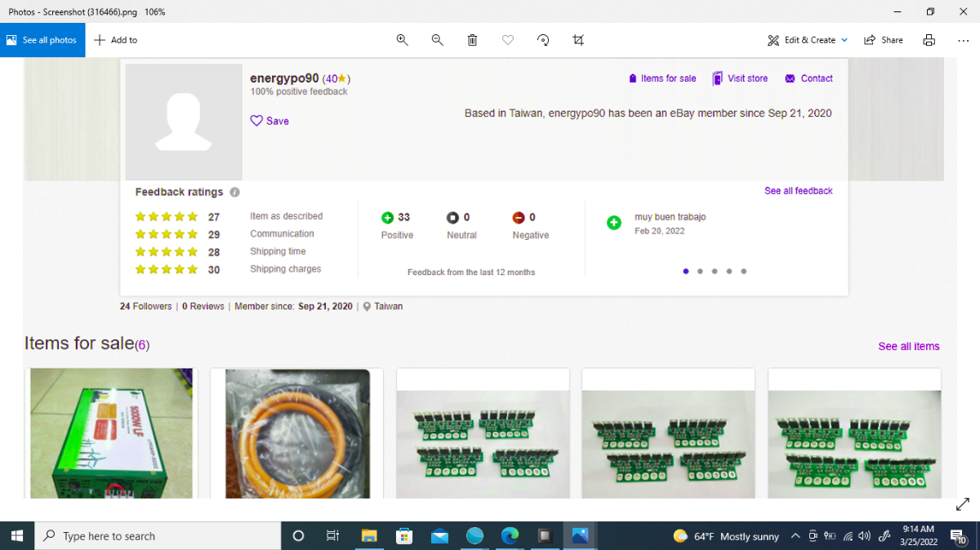Image resolution: width=980 pixels, height=550 pixels.
Task: Rotate the photo
Action: [543, 40]
